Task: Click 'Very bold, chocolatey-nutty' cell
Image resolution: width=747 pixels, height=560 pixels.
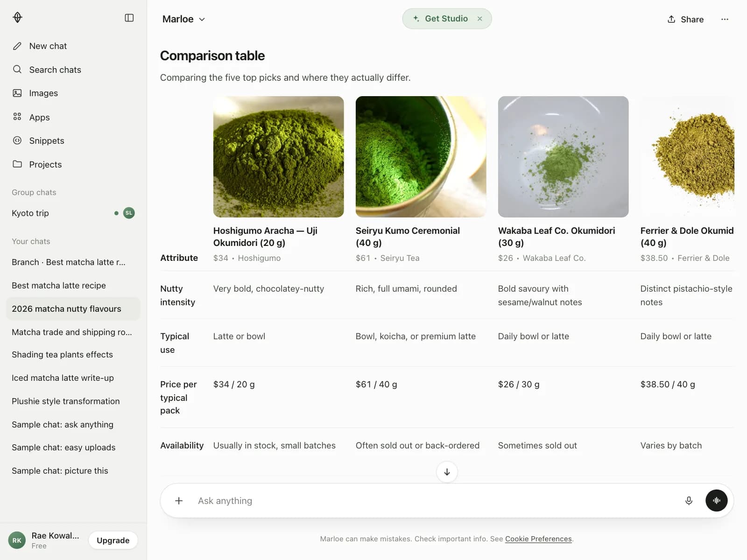Action: tap(268, 289)
